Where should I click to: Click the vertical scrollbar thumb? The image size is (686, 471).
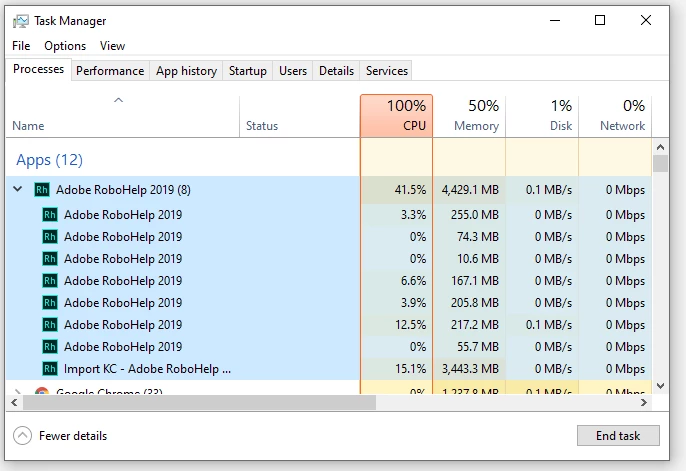[x=660, y=164]
